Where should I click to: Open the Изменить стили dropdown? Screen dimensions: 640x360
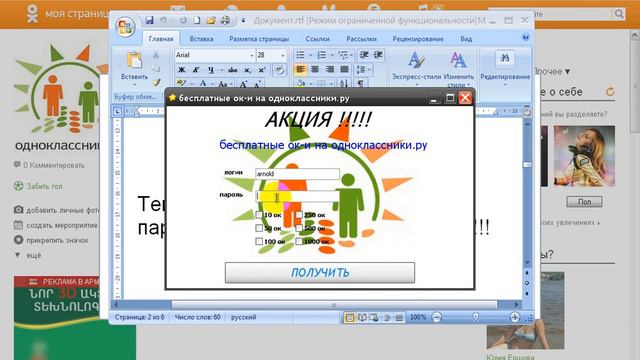click(x=458, y=69)
